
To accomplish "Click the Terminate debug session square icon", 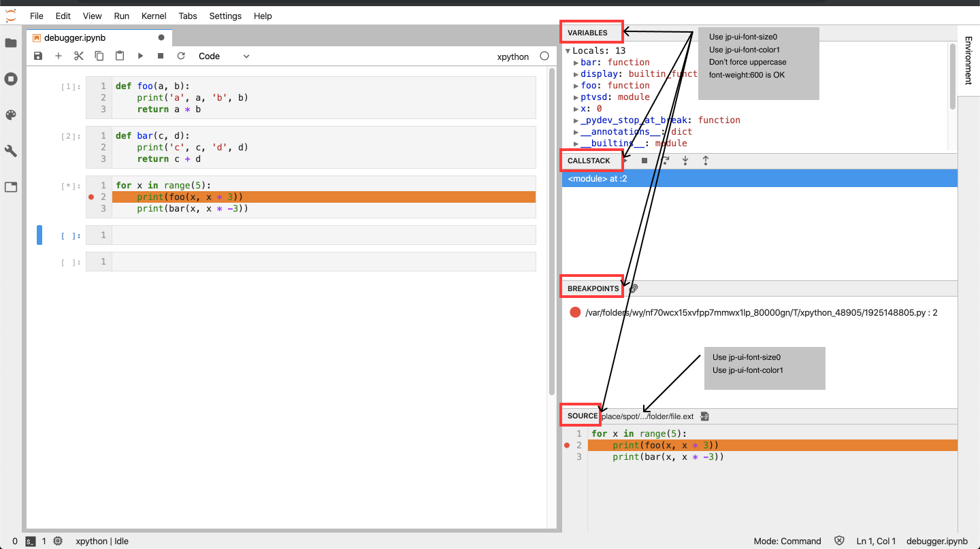I will pyautogui.click(x=644, y=161).
